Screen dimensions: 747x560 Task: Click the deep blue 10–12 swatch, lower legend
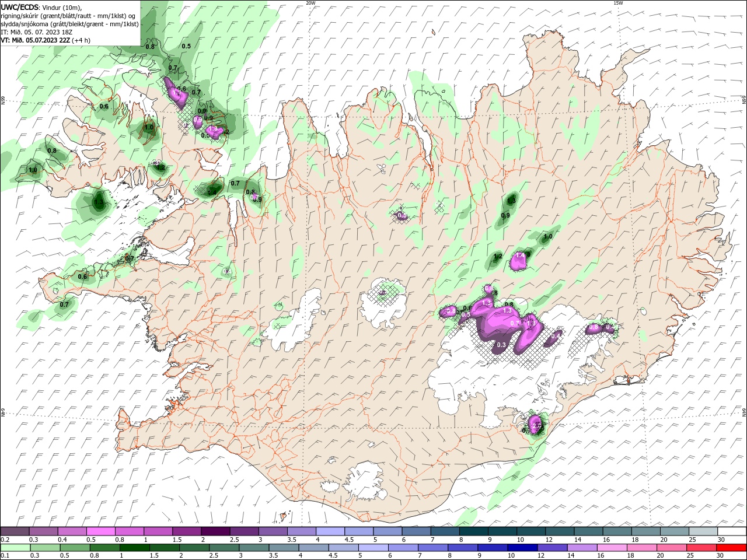tap(522, 547)
